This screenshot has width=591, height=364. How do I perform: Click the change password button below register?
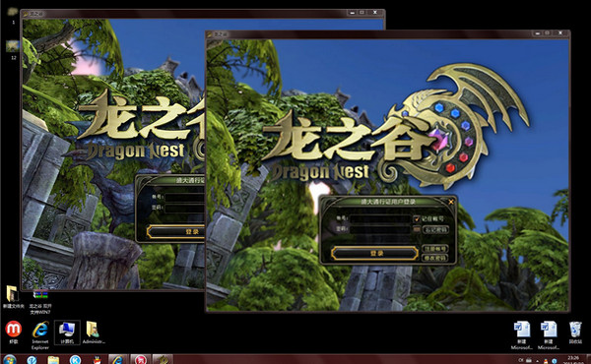435,258
